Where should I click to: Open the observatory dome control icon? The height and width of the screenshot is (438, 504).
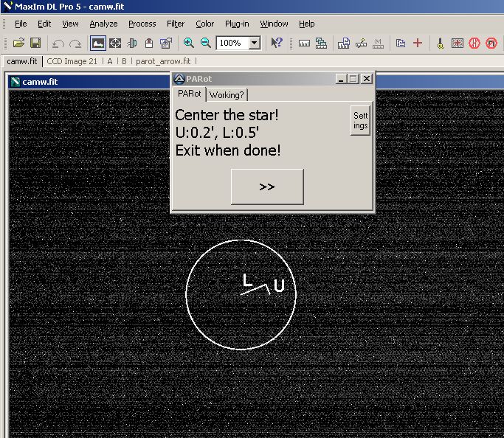click(149, 43)
